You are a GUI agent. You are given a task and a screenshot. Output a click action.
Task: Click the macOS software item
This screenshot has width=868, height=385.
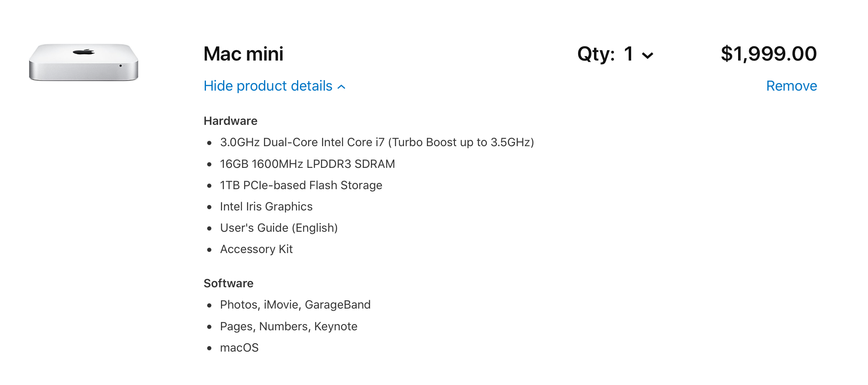click(239, 348)
